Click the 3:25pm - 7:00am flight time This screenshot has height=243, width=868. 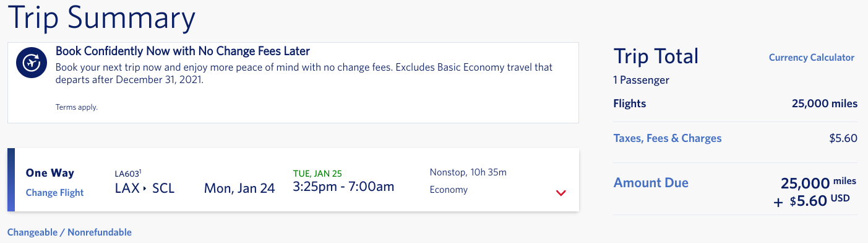(343, 187)
